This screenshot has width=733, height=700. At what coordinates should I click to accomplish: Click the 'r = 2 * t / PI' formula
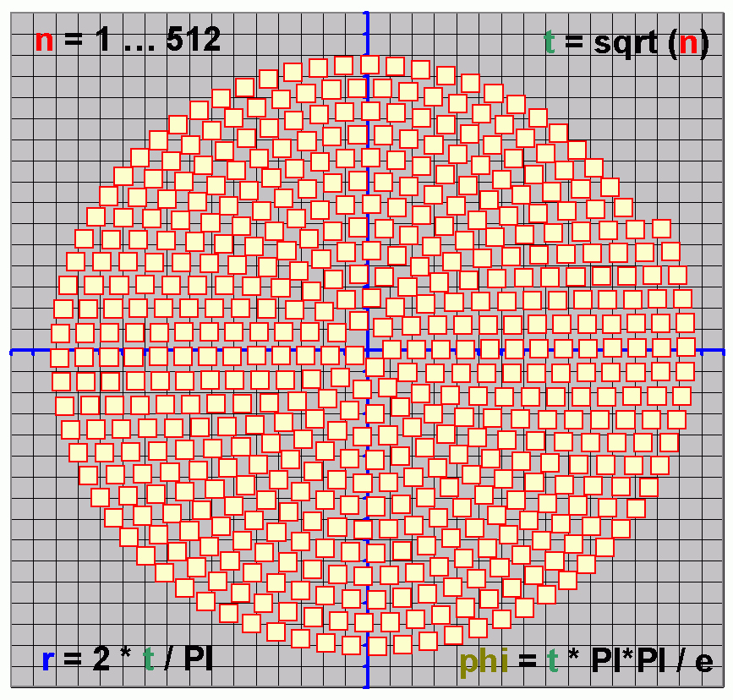pyautogui.click(x=127, y=659)
